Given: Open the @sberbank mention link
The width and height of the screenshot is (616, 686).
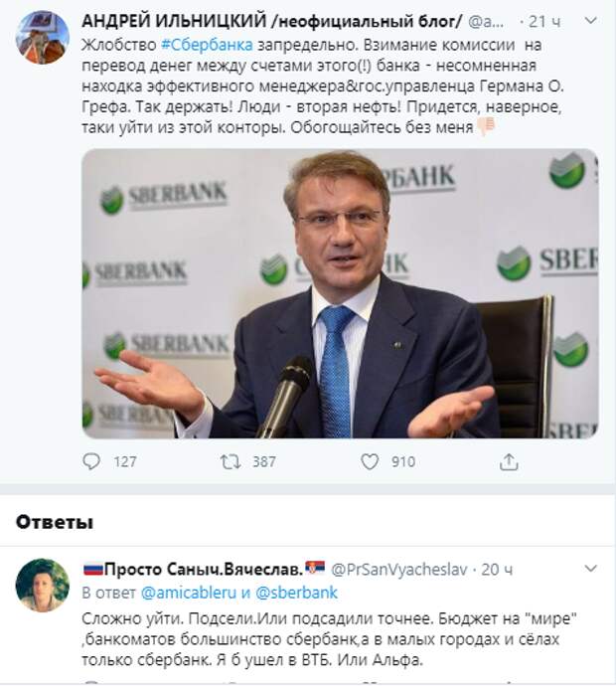Looking at the screenshot, I should 299,593.
